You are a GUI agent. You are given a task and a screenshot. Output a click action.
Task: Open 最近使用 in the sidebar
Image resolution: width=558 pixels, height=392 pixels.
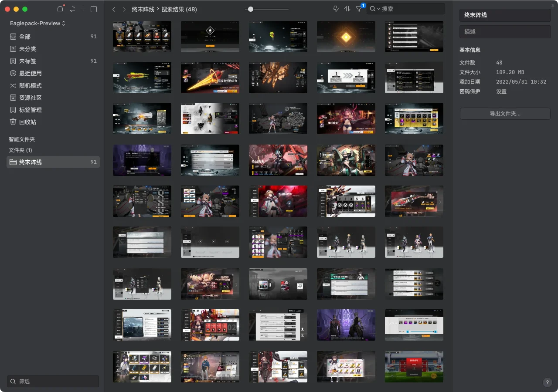[x=53, y=73]
